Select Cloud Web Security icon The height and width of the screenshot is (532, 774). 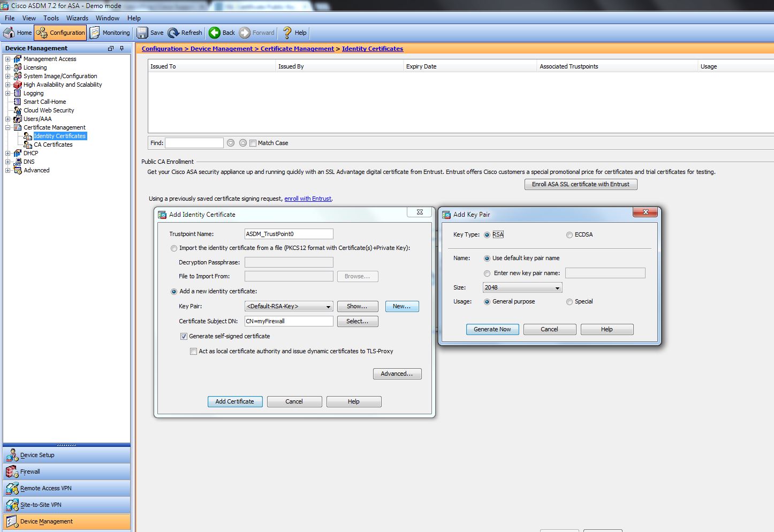[18, 110]
